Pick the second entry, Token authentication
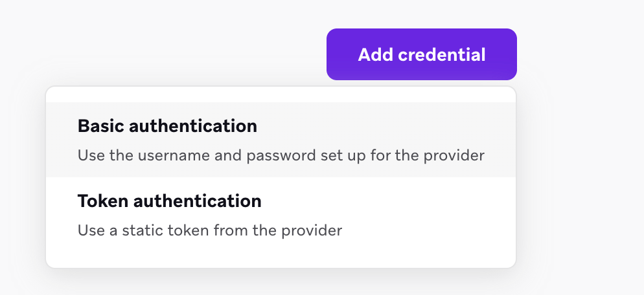This screenshot has width=644, height=295. [x=281, y=214]
